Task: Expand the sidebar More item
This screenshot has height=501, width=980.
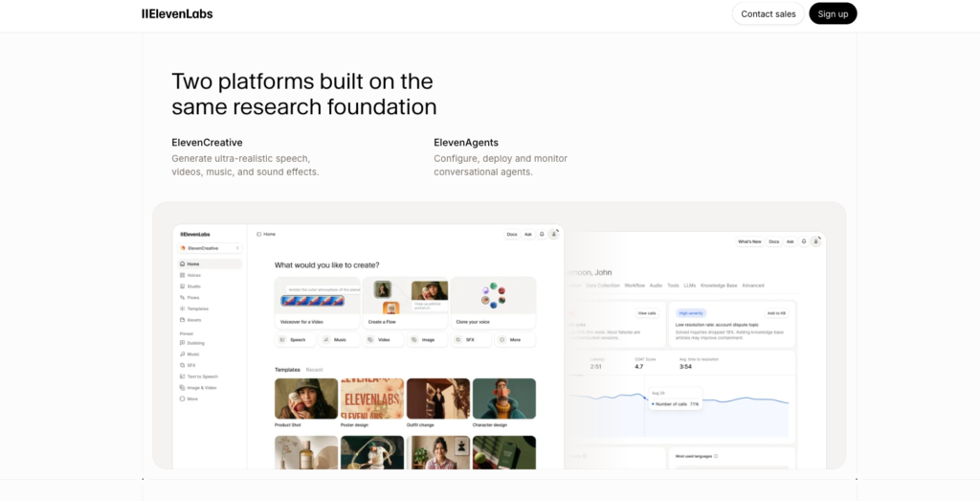Action: click(189, 399)
